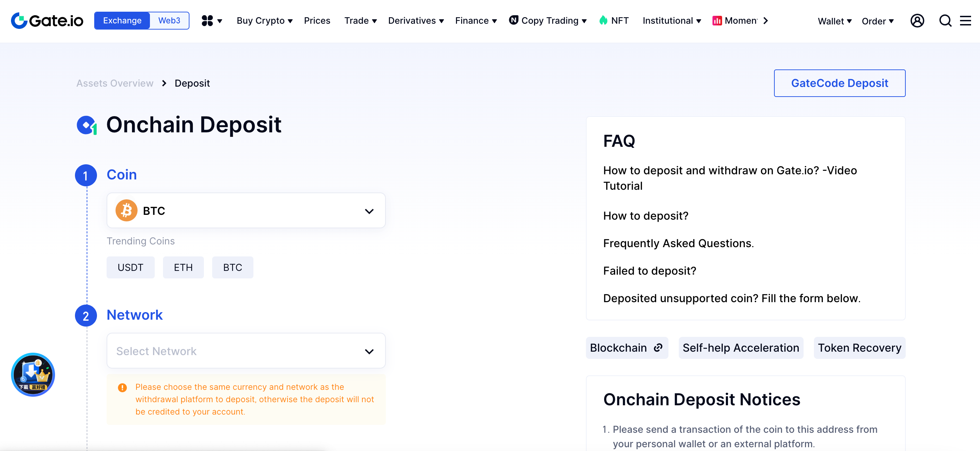Select the USDT trending coin chip
Image resolution: width=980 pixels, height=451 pixels.
[130, 267]
